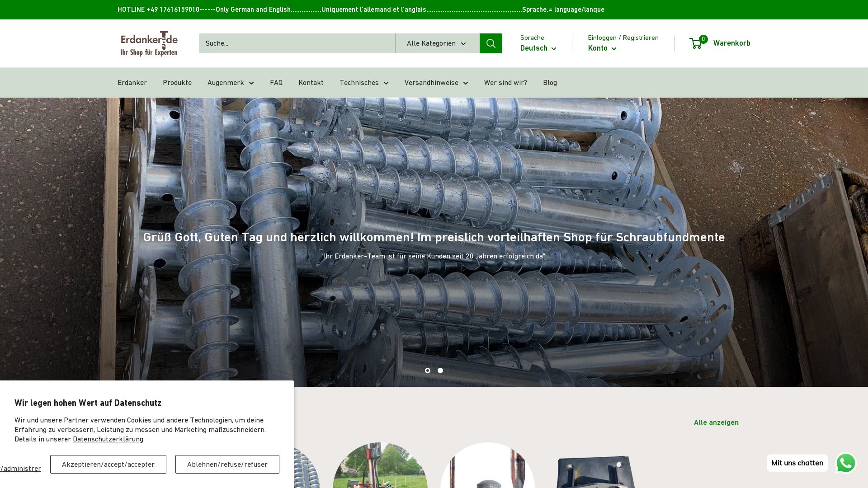Open Alle Kategorien dropdown
This screenshot has height=488, width=868.
(437, 43)
